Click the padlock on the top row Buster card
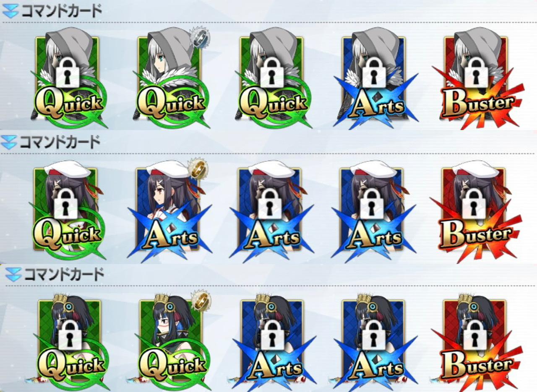 tap(475, 71)
